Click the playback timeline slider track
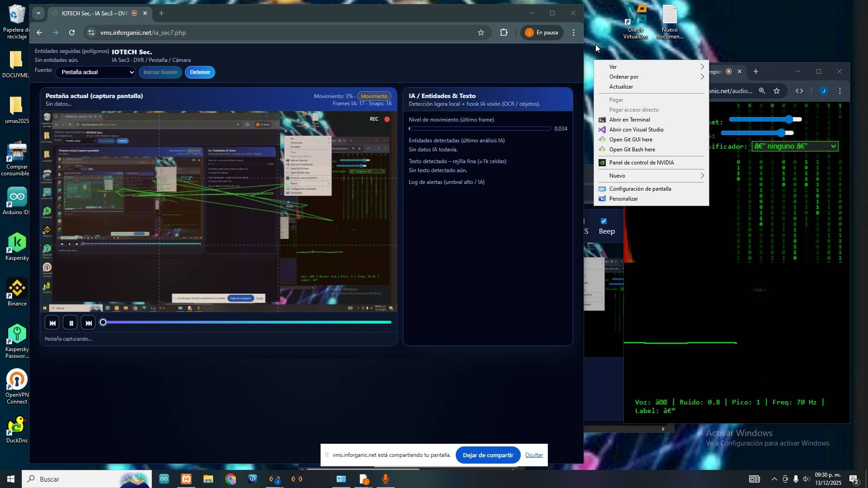 click(x=246, y=322)
